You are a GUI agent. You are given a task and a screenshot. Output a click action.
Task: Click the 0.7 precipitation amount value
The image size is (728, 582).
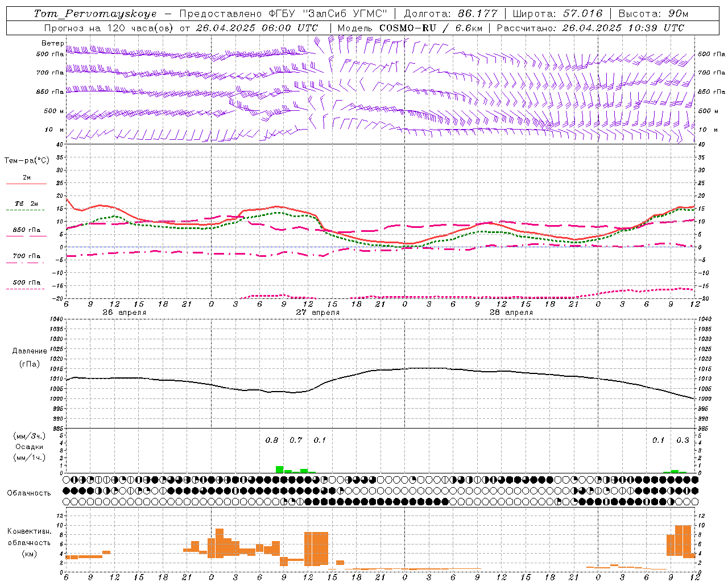(296, 440)
